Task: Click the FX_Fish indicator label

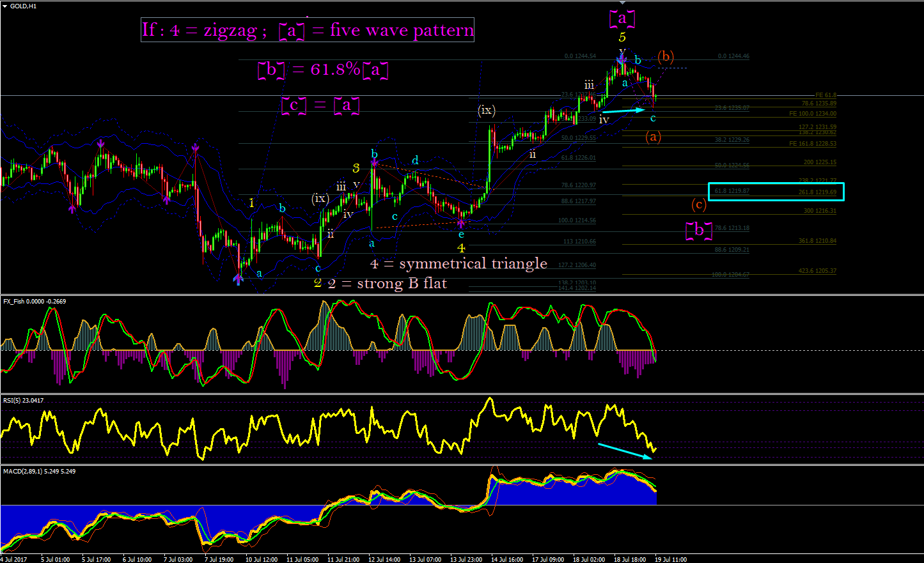Action: tap(35, 301)
